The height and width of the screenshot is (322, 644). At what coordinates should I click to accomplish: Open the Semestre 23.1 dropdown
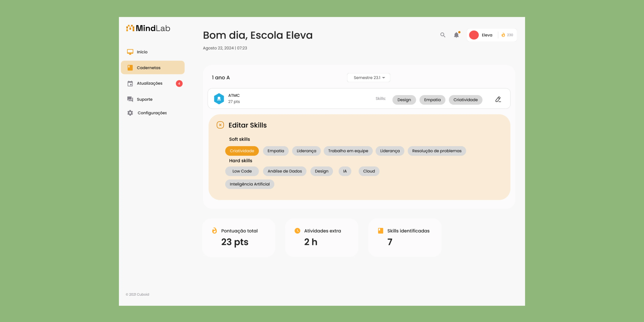(368, 78)
